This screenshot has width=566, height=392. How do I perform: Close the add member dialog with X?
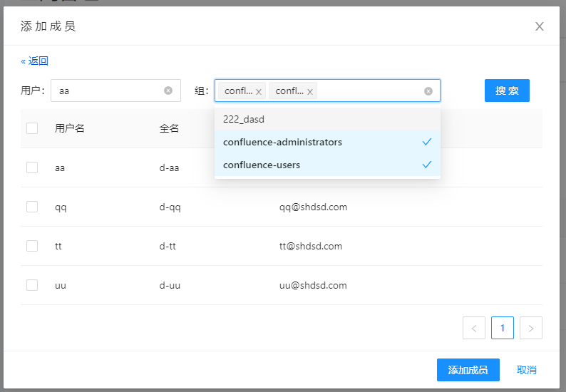tap(540, 26)
